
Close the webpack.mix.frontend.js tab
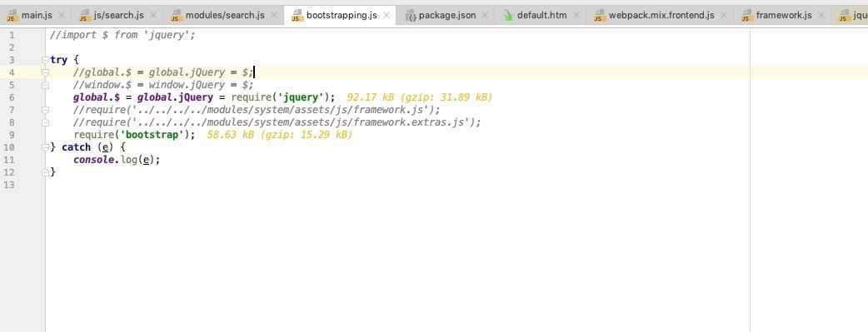724,16
